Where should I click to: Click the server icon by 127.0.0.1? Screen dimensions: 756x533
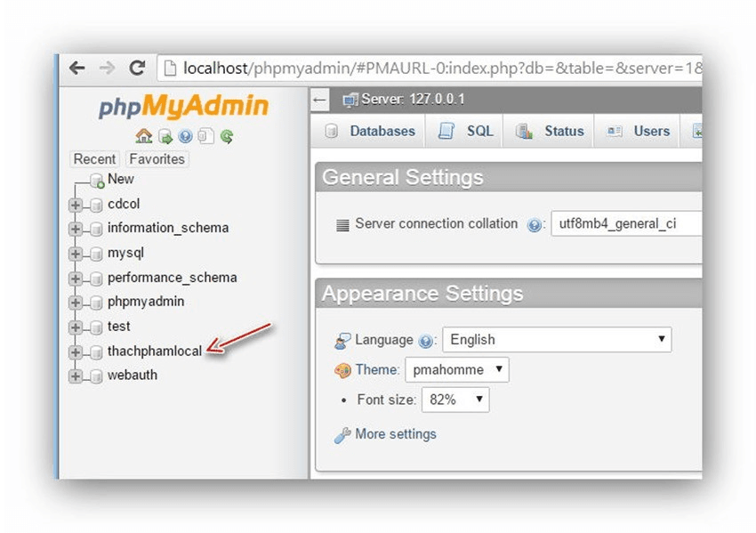pyautogui.click(x=350, y=100)
